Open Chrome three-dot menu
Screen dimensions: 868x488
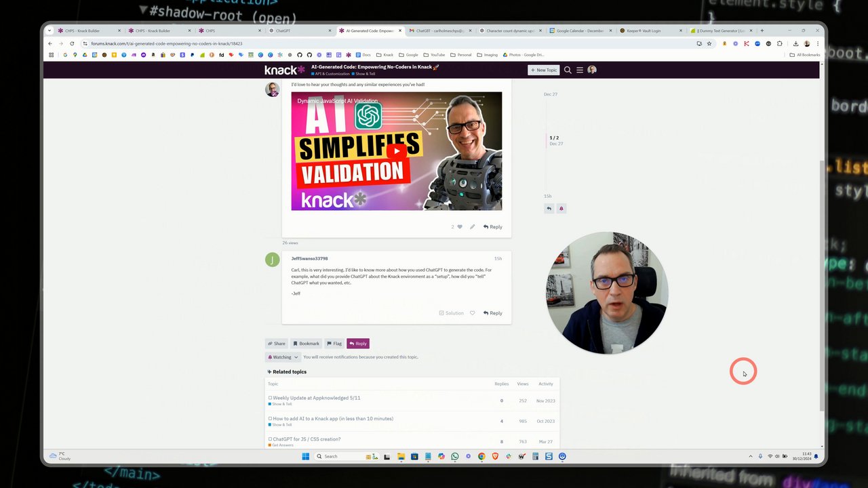817,43
